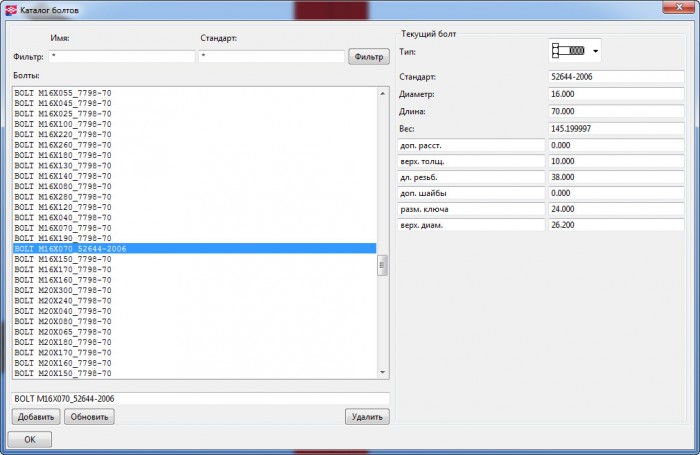The height and width of the screenshot is (455, 700).
Task: Edit Диаметр value 16.000
Action: pyautogui.click(x=616, y=94)
